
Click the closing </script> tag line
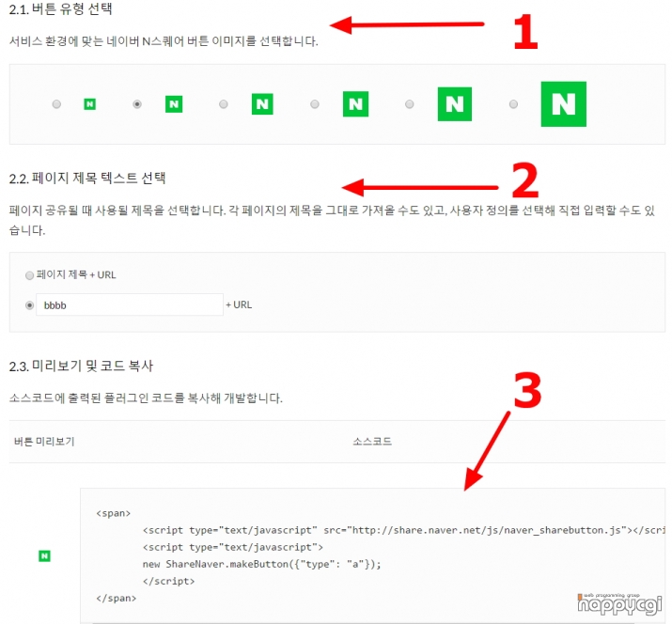click(x=168, y=581)
